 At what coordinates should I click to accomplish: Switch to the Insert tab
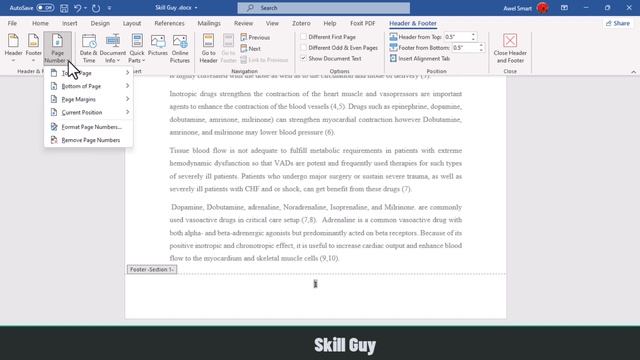[x=69, y=23]
